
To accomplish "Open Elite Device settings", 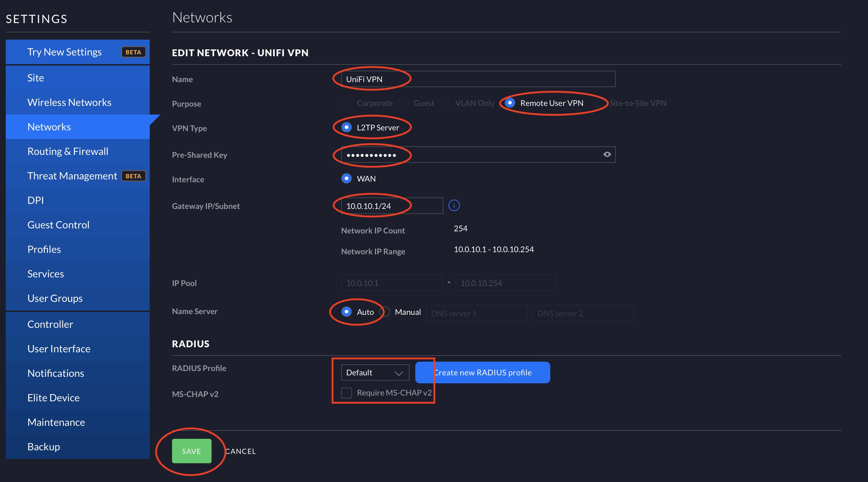I will tap(78, 398).
